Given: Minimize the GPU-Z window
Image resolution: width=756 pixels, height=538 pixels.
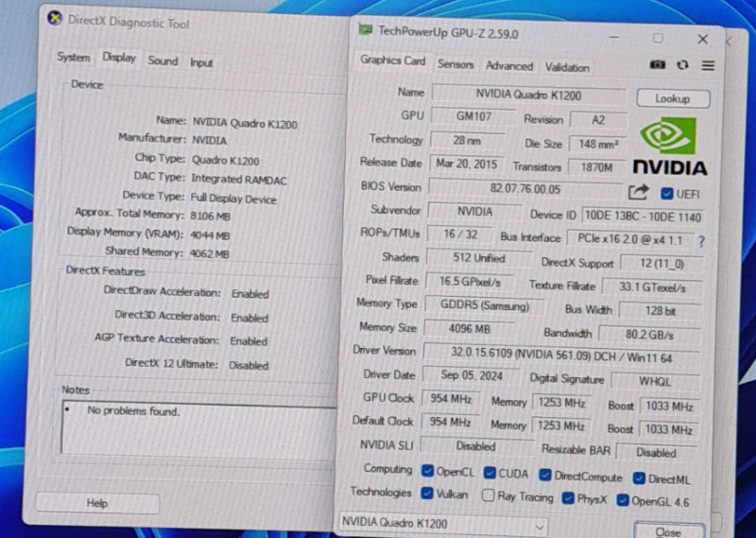Looking at the screenshot, I should 613,37.
